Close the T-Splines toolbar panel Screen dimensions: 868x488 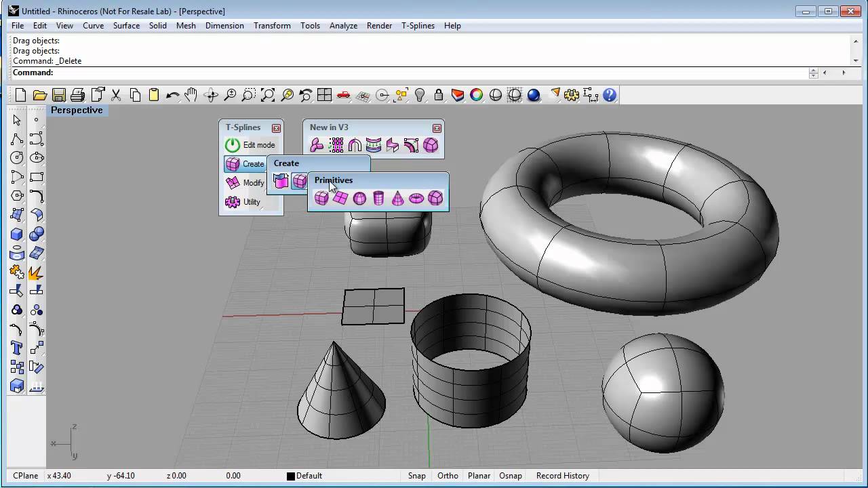(276, 128)
